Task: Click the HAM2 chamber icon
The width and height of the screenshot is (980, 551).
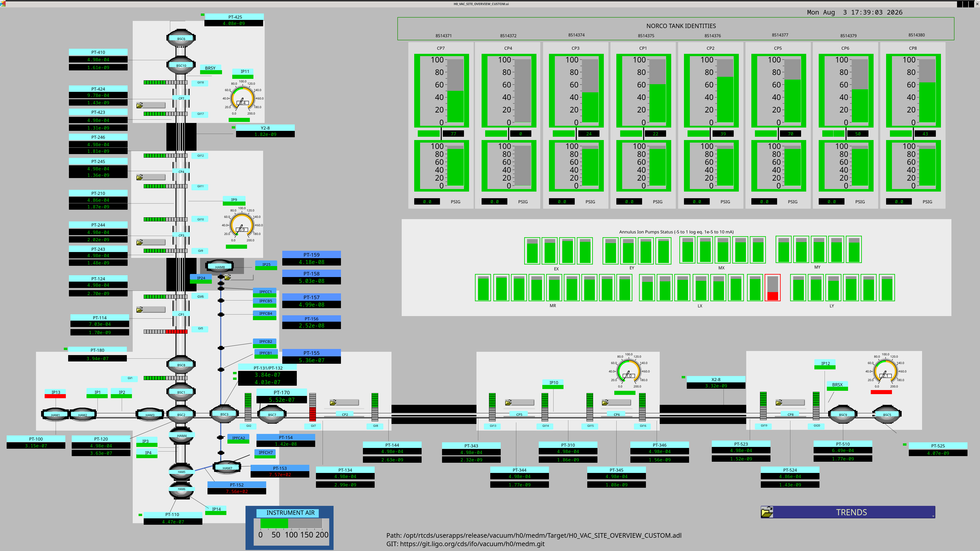Action: pyautogui.click(x=82, y=415)
